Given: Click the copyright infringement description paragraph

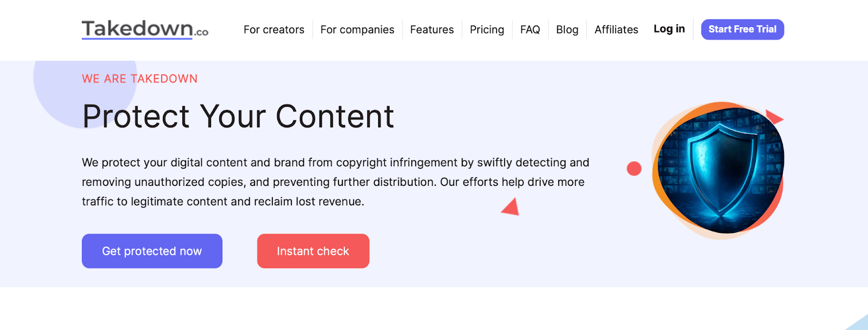Looking at the screenshot, I should point(335,182).
